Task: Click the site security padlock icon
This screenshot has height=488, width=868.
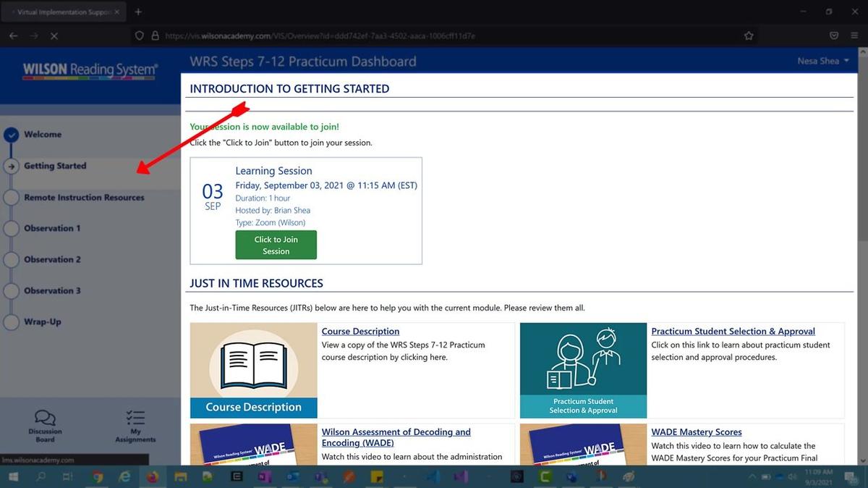Action: (x=155, y=35)
